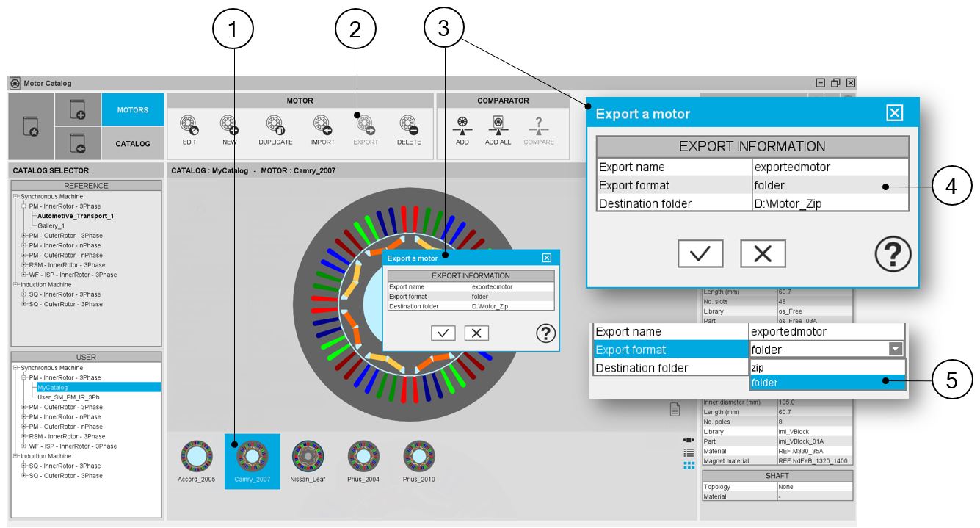Click the highlighted Export format row label
Viewport: 980px width, 528px height.
pos(671,350)
